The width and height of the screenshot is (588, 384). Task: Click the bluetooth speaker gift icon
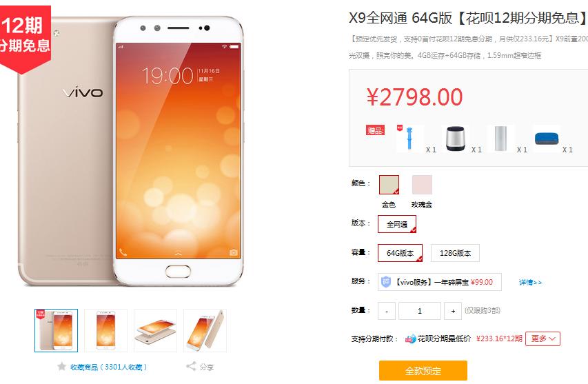(x=455, y=139)
